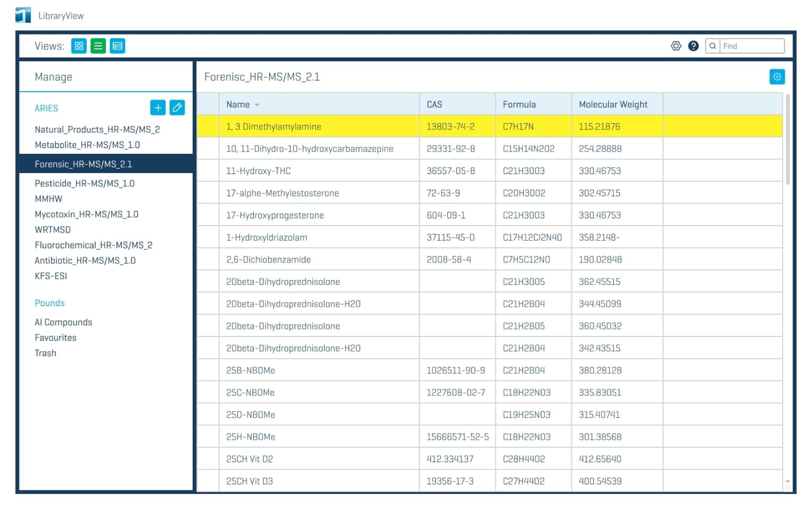
Task: Switch to the grid tile view icon
Action: (x=79, y=46)
